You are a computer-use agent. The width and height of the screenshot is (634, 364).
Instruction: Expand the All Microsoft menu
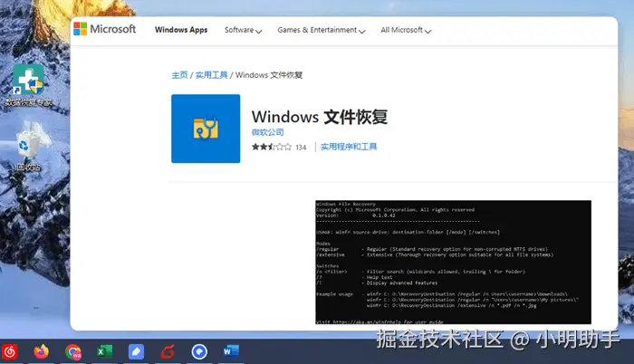click(x=406, y=31)
